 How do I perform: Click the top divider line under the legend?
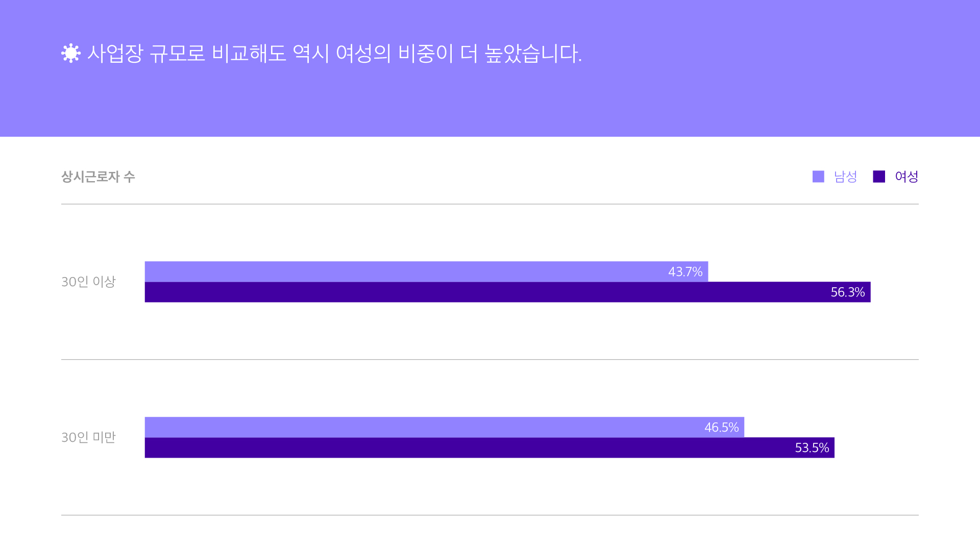click(490, 204)
